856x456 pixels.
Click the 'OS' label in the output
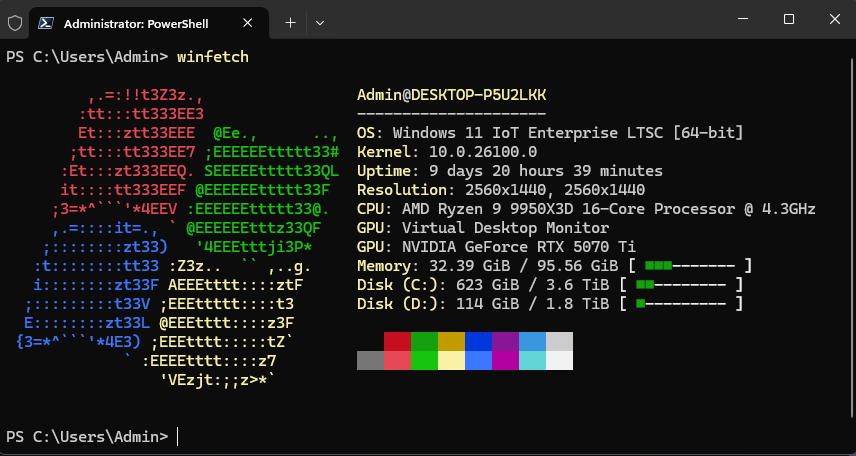366,133
